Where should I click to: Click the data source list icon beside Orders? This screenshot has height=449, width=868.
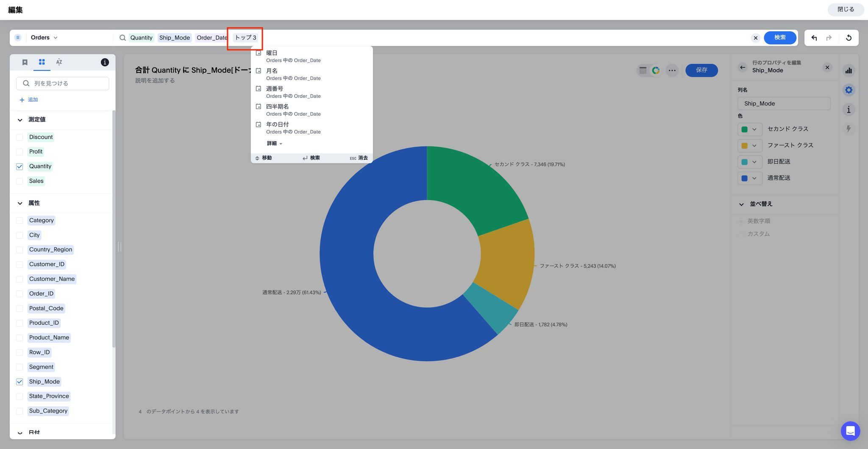click(x=18, y=38)
